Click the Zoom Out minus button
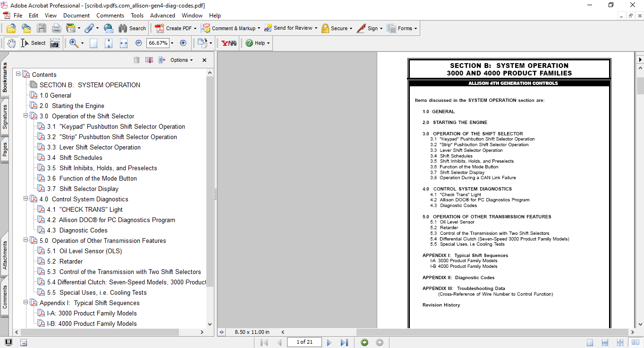 139,43
